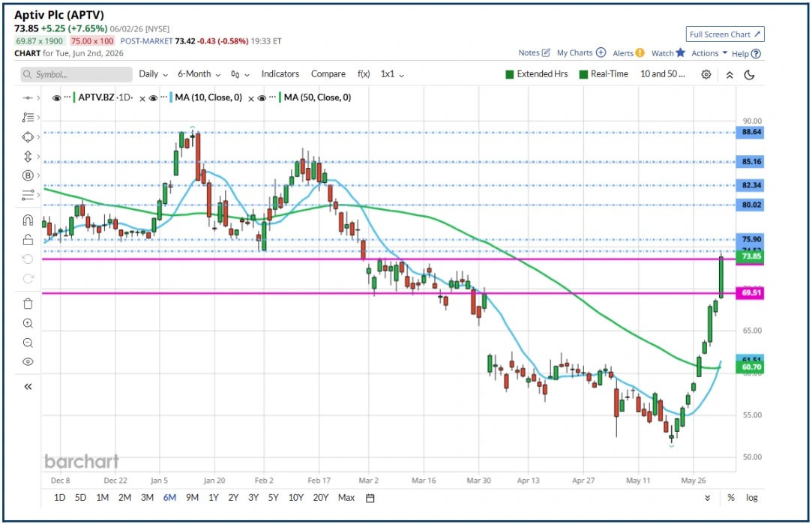Select the 1Y time range
Screen dimensions: 812x524
(x=214, y=498)
